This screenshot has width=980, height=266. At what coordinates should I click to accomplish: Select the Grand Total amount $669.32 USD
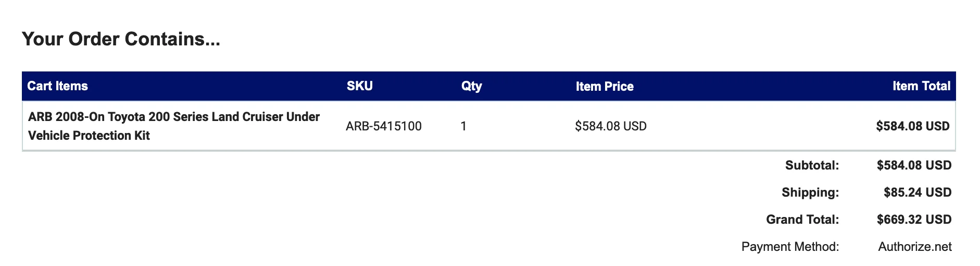point(914,220)
